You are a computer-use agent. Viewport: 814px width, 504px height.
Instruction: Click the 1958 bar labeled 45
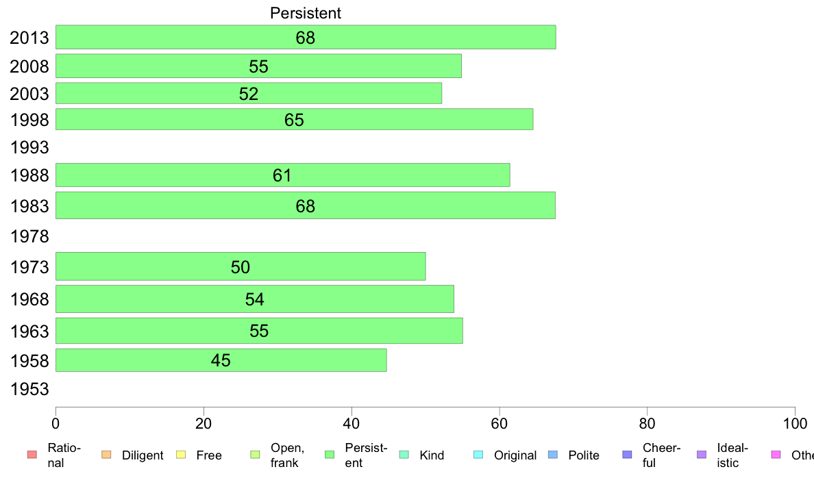[x=221, y=360]
